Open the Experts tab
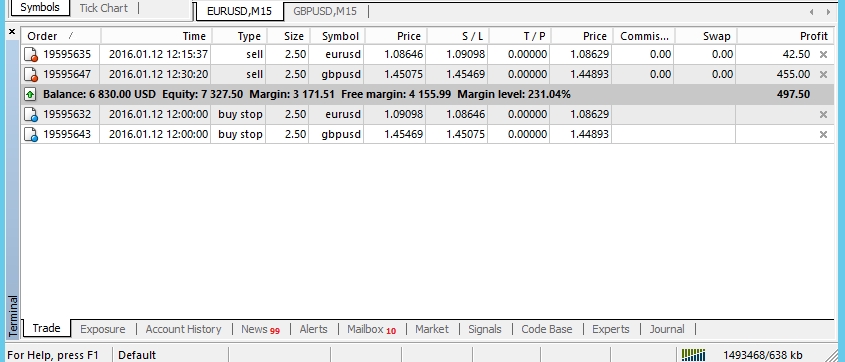Image resolution: width=845 pixels, height=362 pixels. 611,329
